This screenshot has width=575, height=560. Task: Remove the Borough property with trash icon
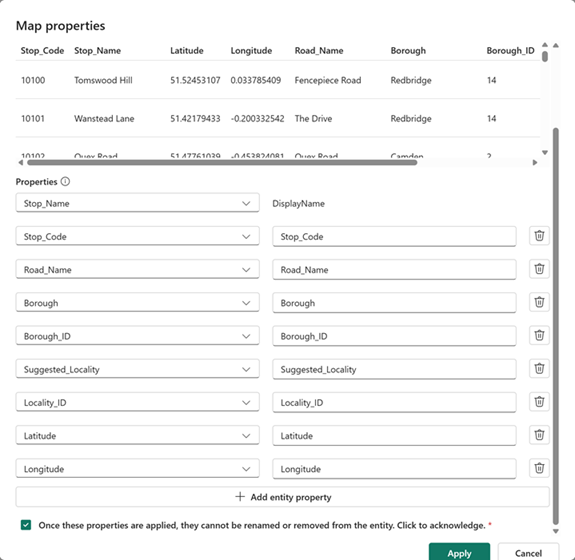(539, 302)
